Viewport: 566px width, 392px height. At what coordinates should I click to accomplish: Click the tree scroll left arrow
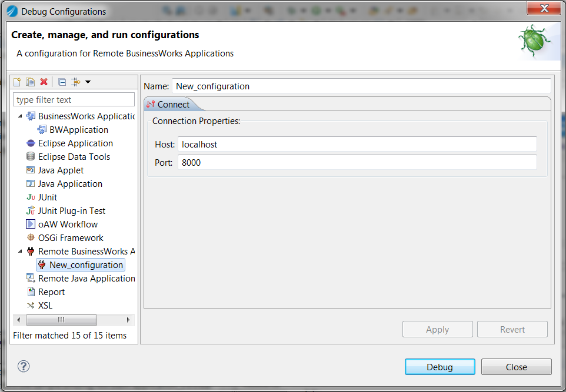click(x=19, y=320)
